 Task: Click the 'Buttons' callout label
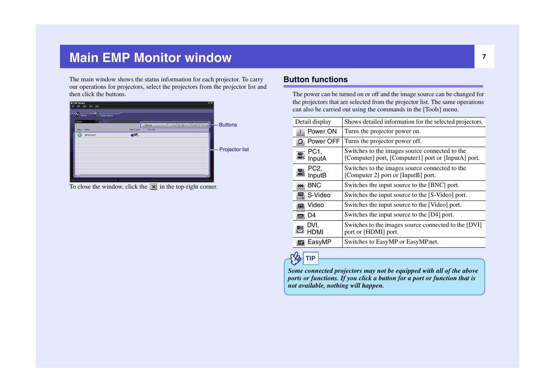point(228,125)
